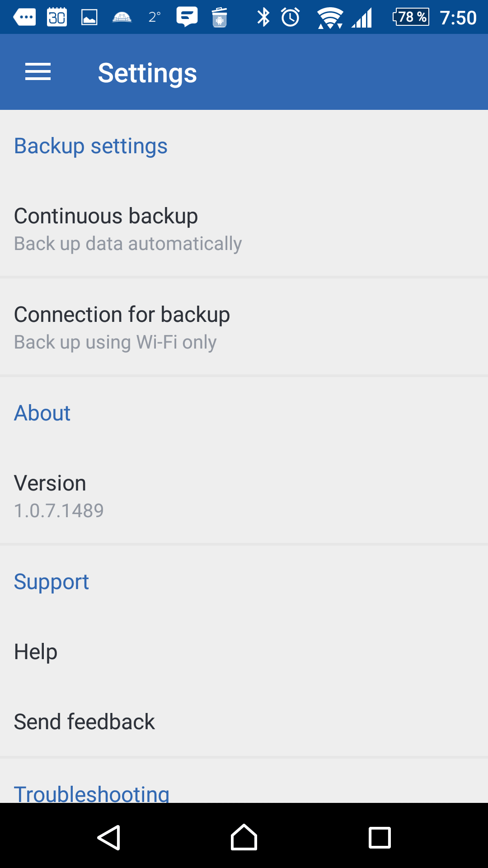Select the Version 1.0.7.1489 entry
Screen dimensions: 488x868
[x=244, y=496]
